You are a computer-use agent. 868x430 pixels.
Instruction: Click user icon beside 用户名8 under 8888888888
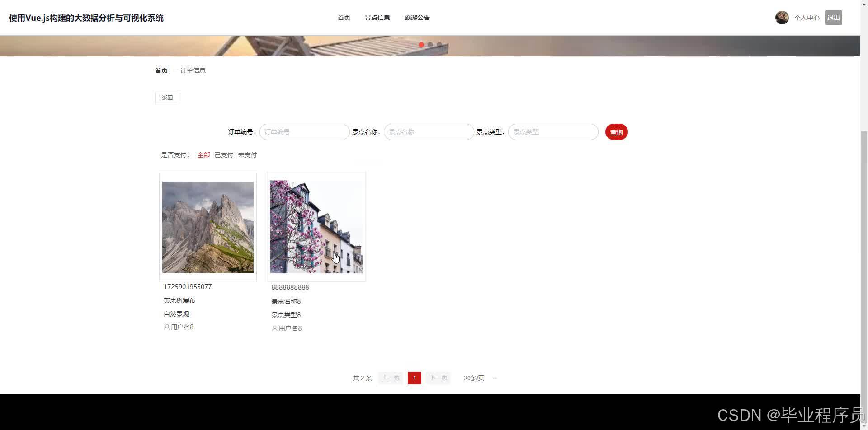click(274, 328)
